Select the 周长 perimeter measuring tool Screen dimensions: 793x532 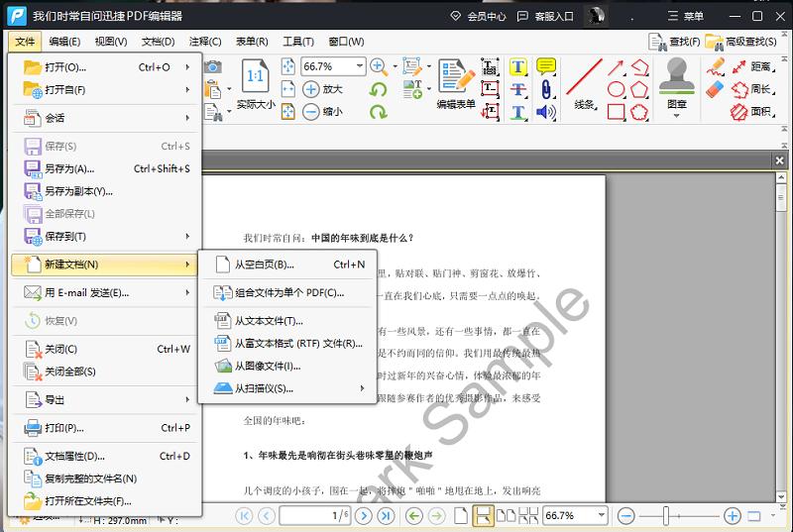coord(752,89)
